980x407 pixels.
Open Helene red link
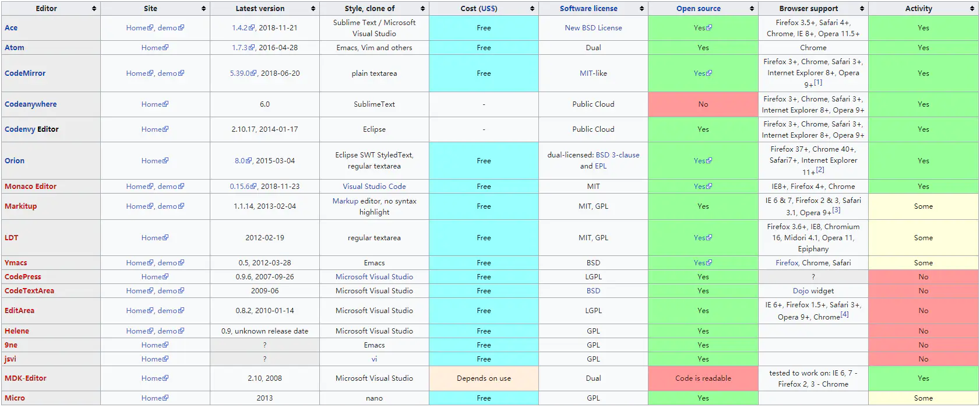(x=17, y=331)
